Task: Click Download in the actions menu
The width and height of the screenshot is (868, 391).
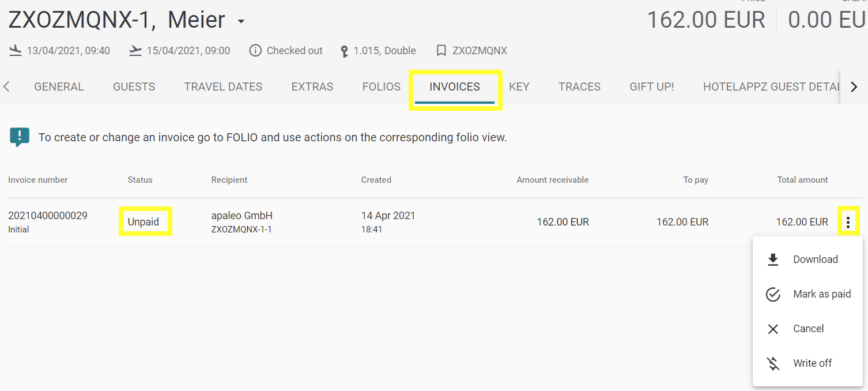Action: click(x=816, y=259)
